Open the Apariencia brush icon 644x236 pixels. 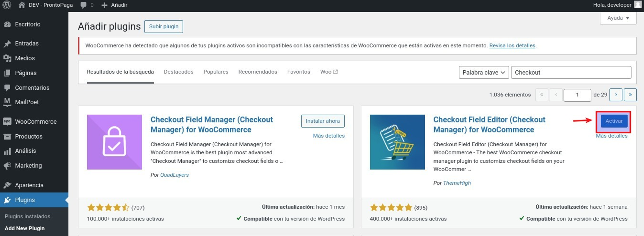pyautogui.click(x=7, y=185)
